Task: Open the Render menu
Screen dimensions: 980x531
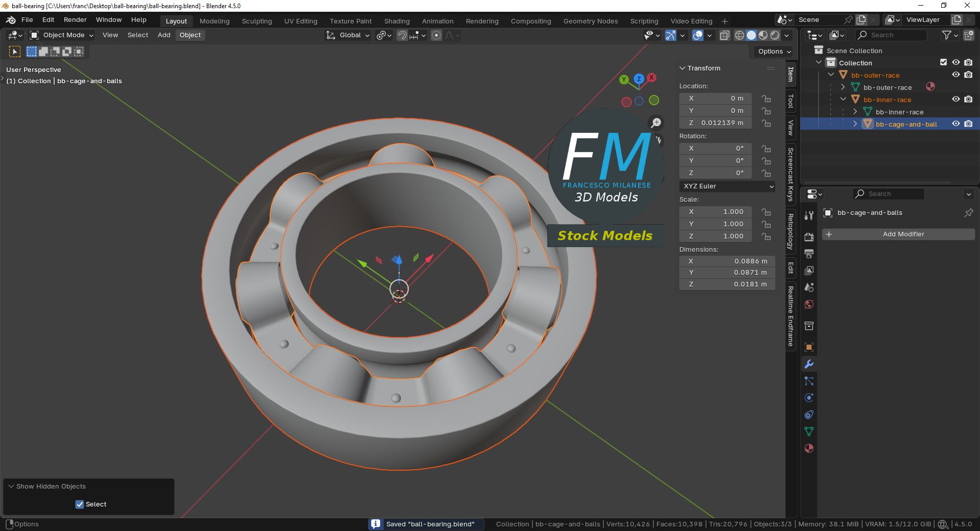Action: 75,20
